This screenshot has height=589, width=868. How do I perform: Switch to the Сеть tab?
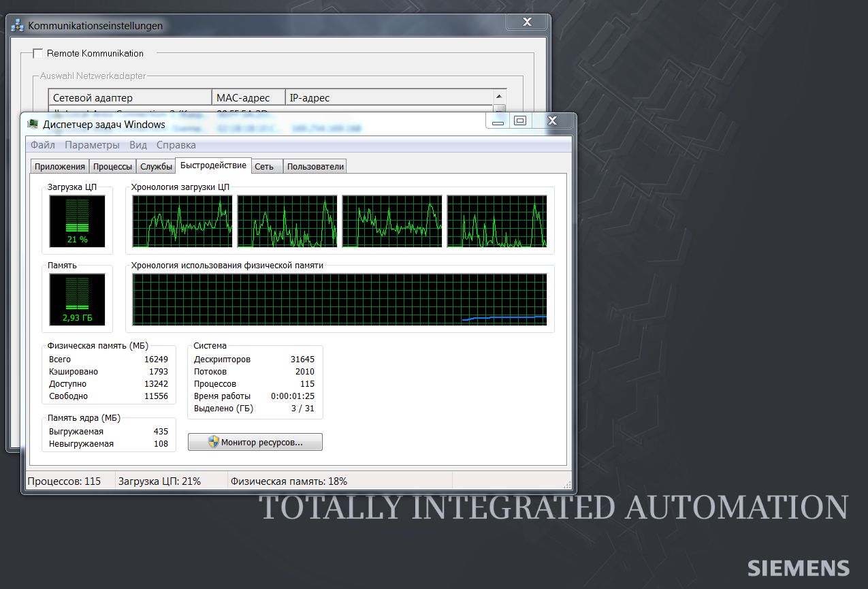[264, 167]
